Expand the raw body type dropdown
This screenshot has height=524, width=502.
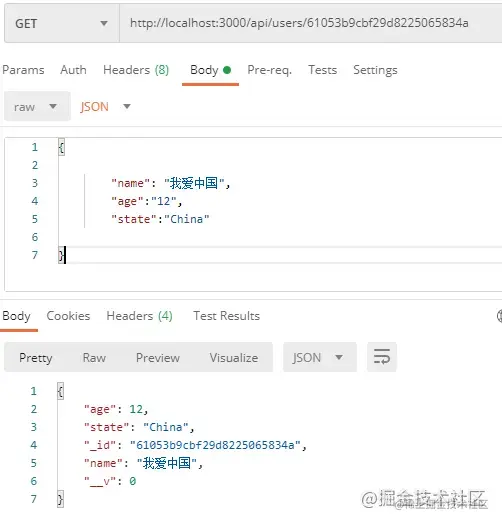(x=37, y=107)
